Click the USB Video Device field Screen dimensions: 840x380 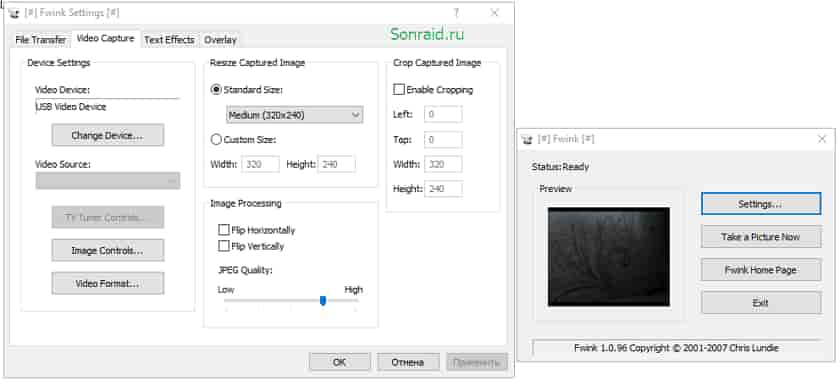pyautogui.click(x=107, y=107)
